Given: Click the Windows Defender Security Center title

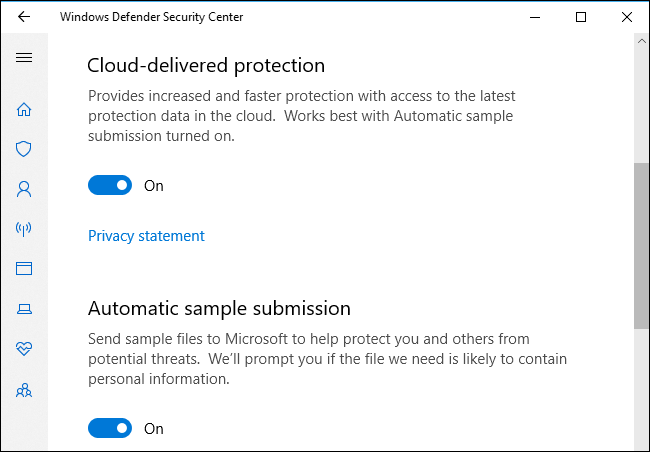Looking at the screenshot, I should (151, 17).
